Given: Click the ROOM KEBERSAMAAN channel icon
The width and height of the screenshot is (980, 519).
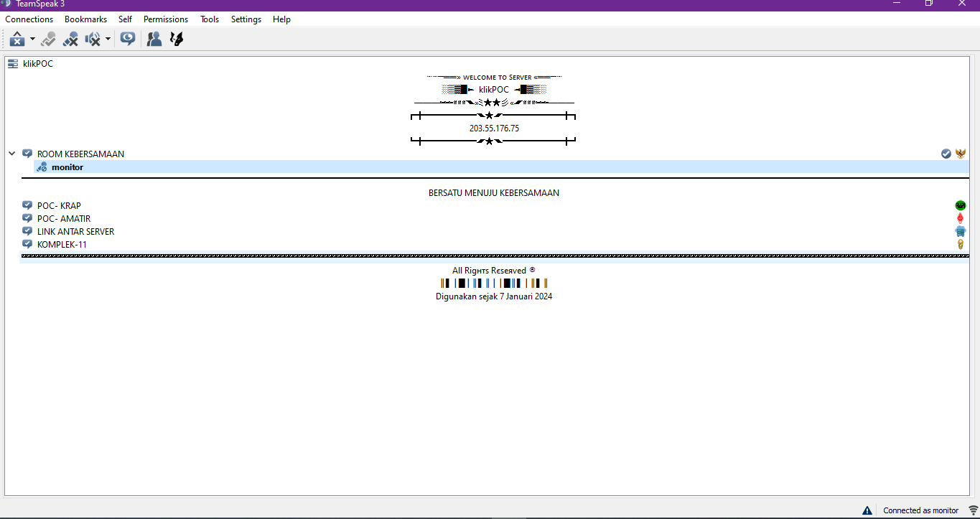Looking at the screenshot, I should [27, 154].
